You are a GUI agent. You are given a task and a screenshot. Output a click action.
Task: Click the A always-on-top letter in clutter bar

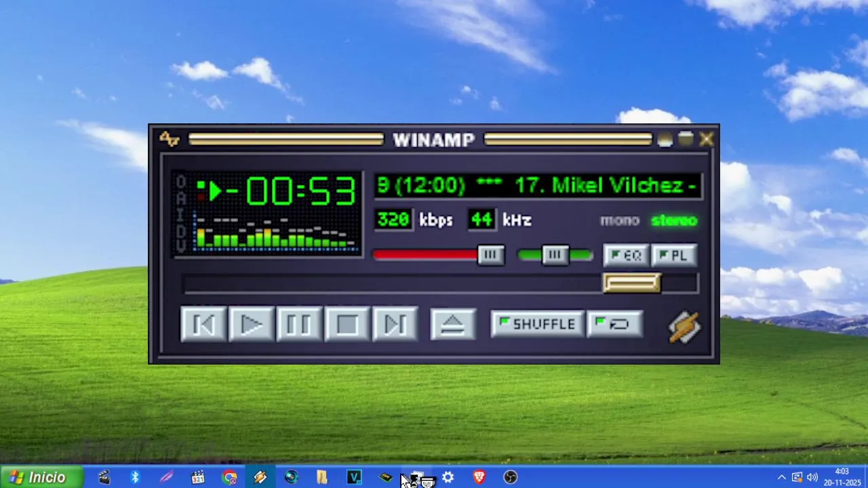point(181,198)
